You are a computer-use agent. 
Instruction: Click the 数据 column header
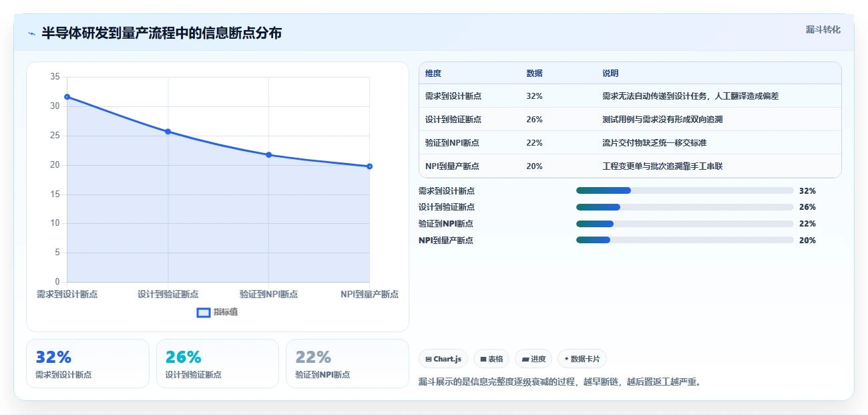534,74
